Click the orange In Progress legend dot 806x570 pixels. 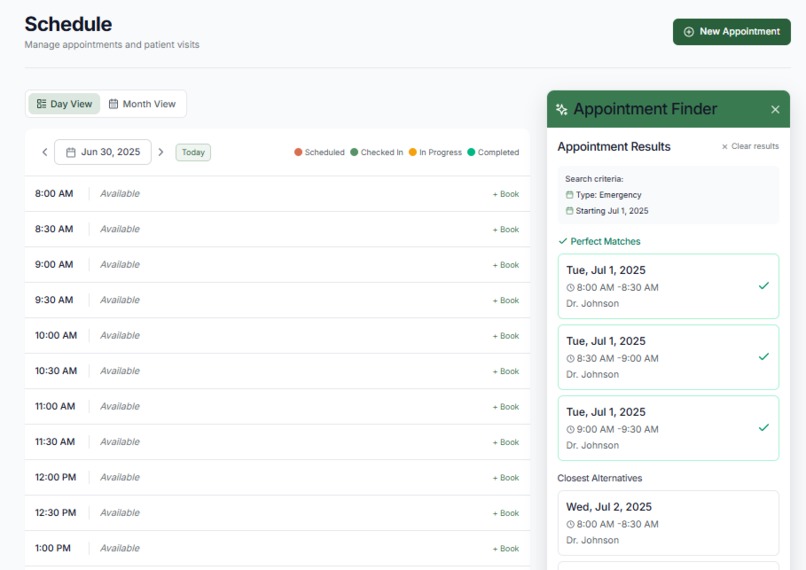coord(412,152)
